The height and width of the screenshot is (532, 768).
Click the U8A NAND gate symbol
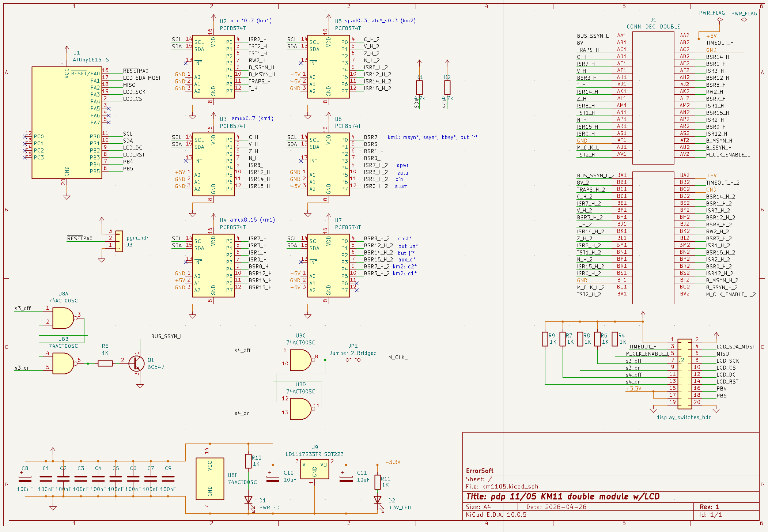pos(64,318)
